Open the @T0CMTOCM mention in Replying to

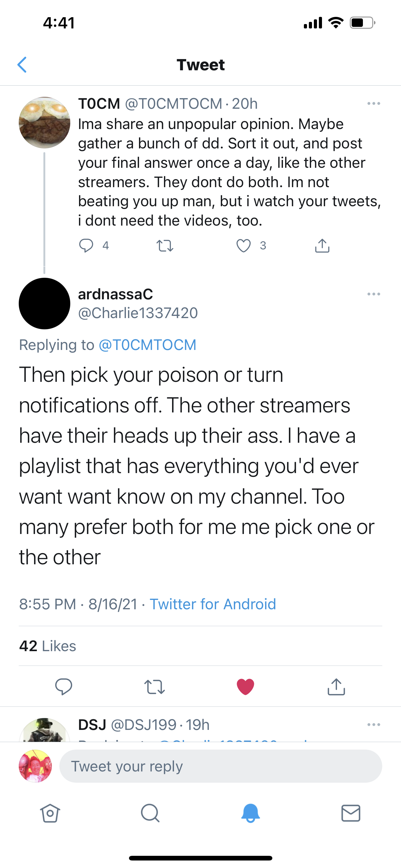(147, 345)
